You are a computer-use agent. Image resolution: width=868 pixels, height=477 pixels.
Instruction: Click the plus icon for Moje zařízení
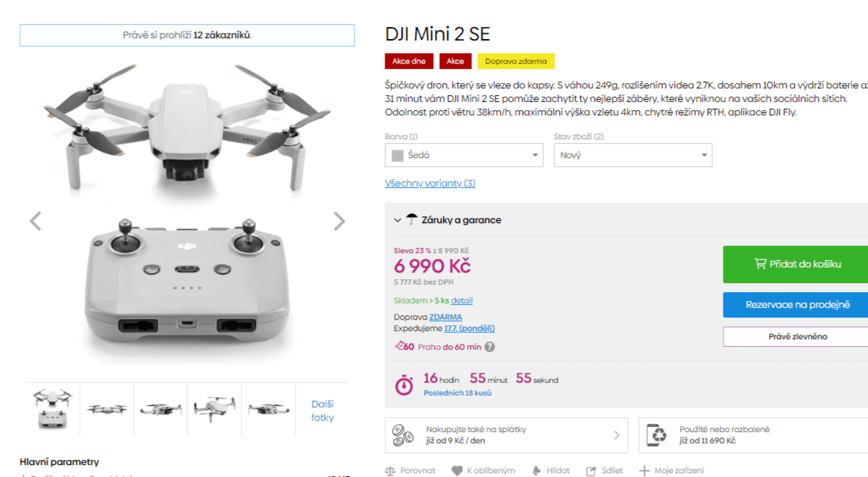point(644,471)
